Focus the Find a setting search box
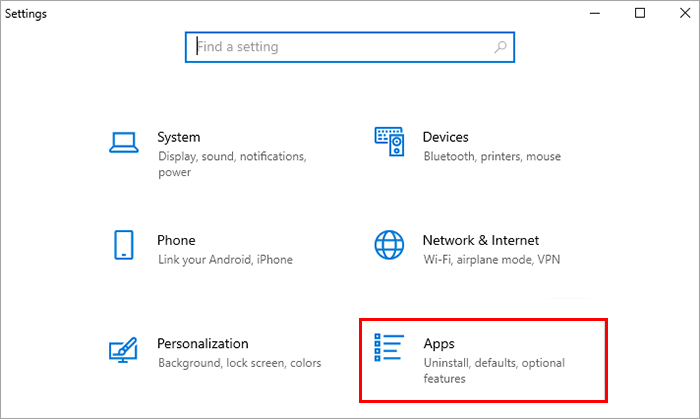This screenshot has width=700, height=419. [x=350, y=47]
